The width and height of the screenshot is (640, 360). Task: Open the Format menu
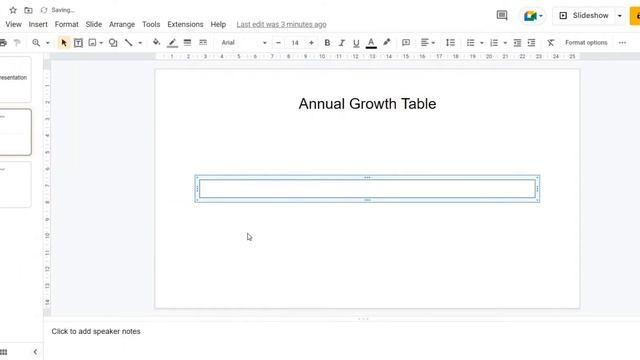67,24
